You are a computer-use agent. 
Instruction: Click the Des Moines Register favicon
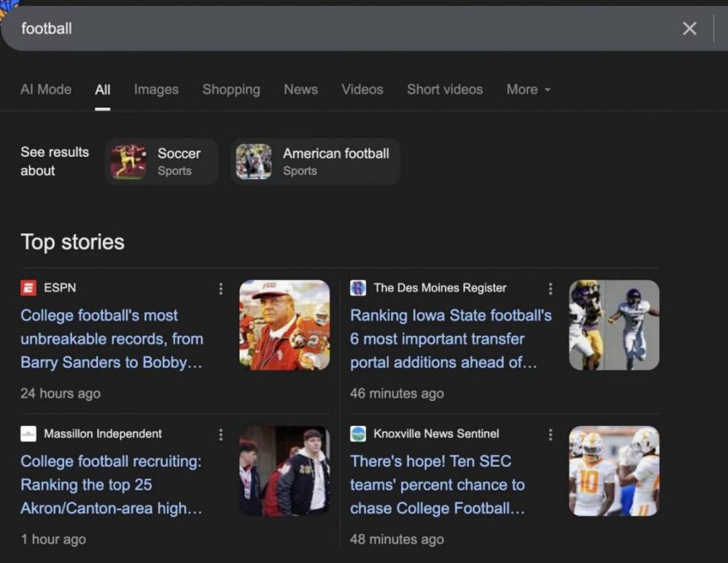point(358,288)
